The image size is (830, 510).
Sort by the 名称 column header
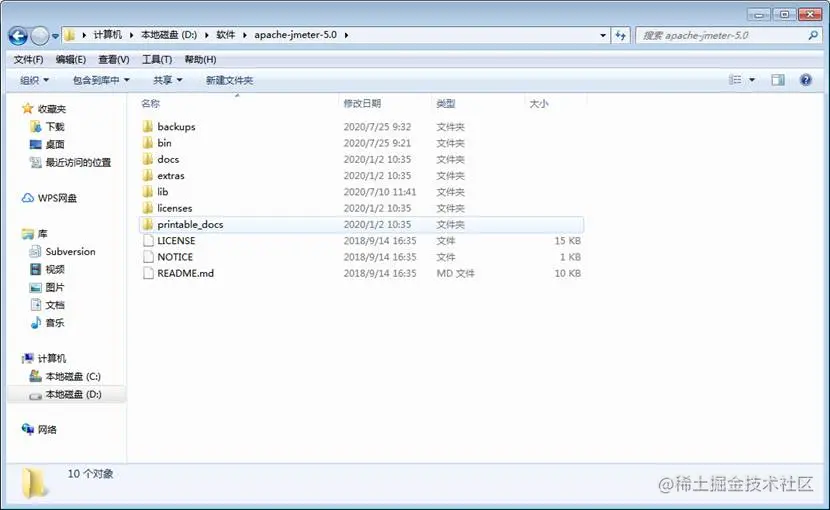[x=150, y=104]
